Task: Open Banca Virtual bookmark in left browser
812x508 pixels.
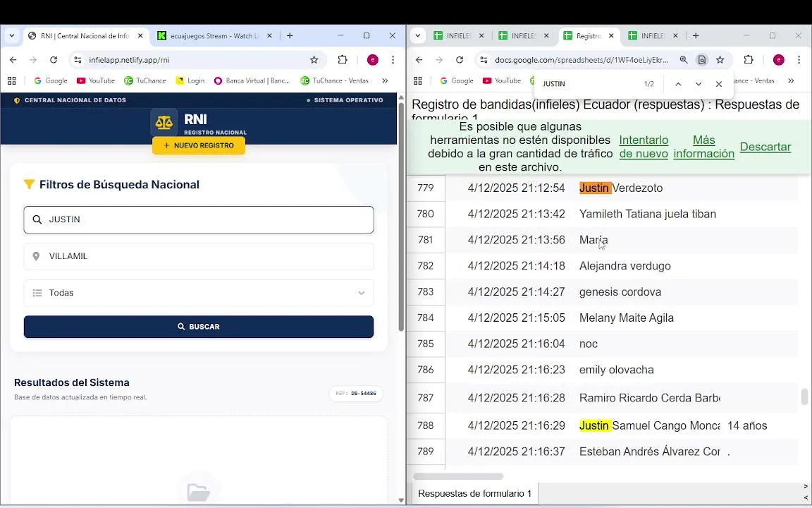Action: click(x=252, y=81)
